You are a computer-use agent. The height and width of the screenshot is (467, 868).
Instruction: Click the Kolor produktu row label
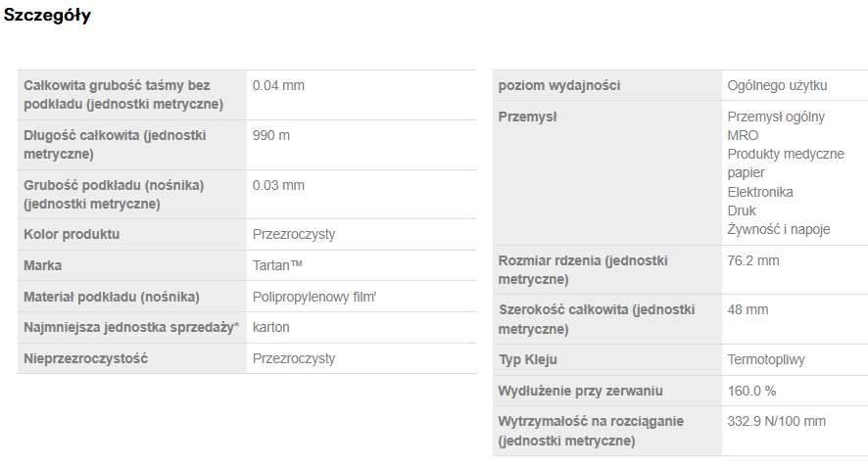point(72,234)
